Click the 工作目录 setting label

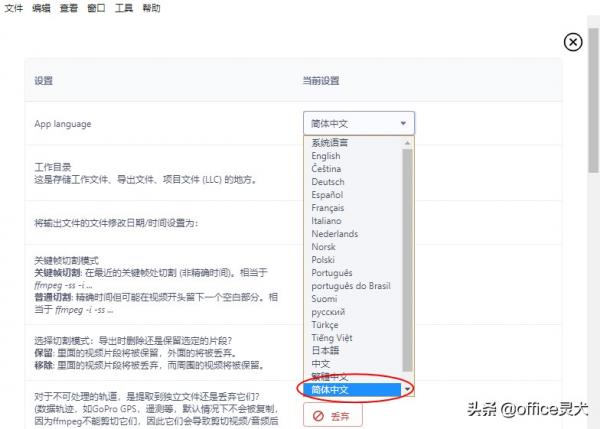[53, 167]
